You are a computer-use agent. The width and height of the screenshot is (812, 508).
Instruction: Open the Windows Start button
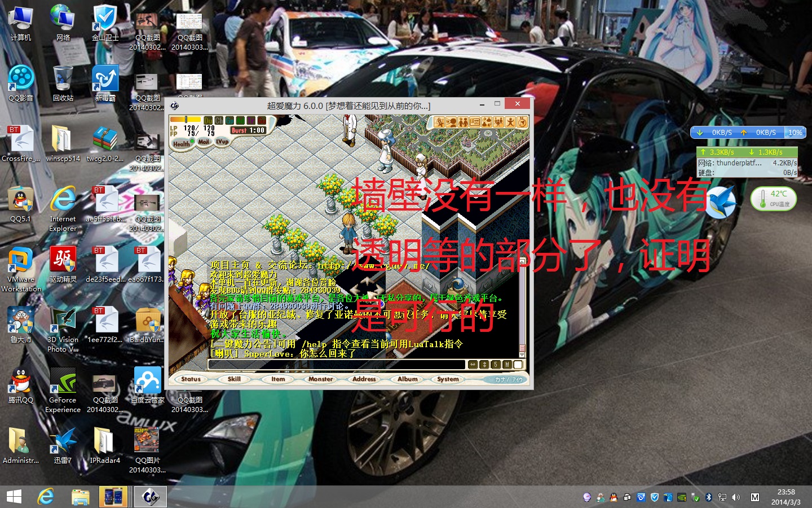[14, 497]
